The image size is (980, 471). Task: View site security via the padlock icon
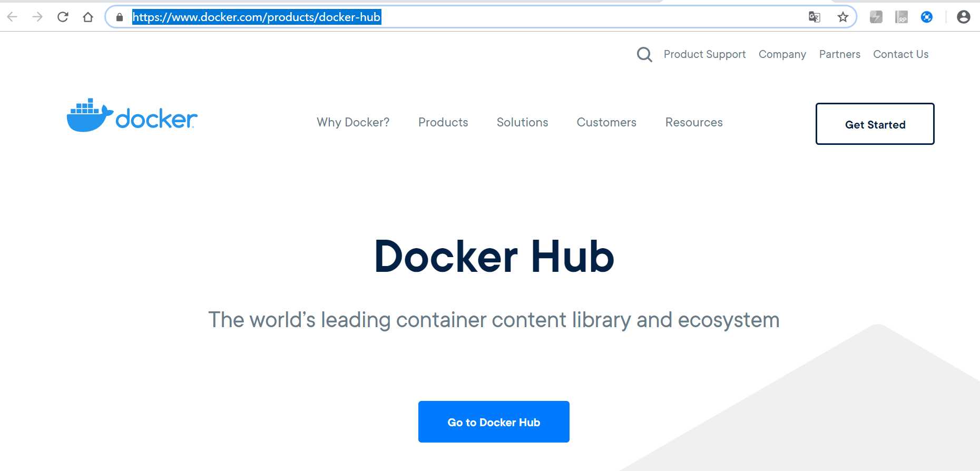[x=120, y=17]
